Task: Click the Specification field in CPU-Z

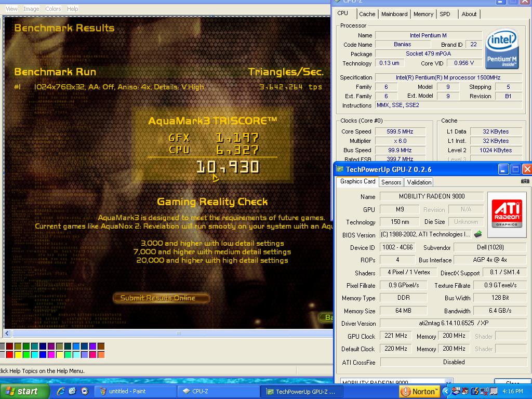Action: coord(448,77)
